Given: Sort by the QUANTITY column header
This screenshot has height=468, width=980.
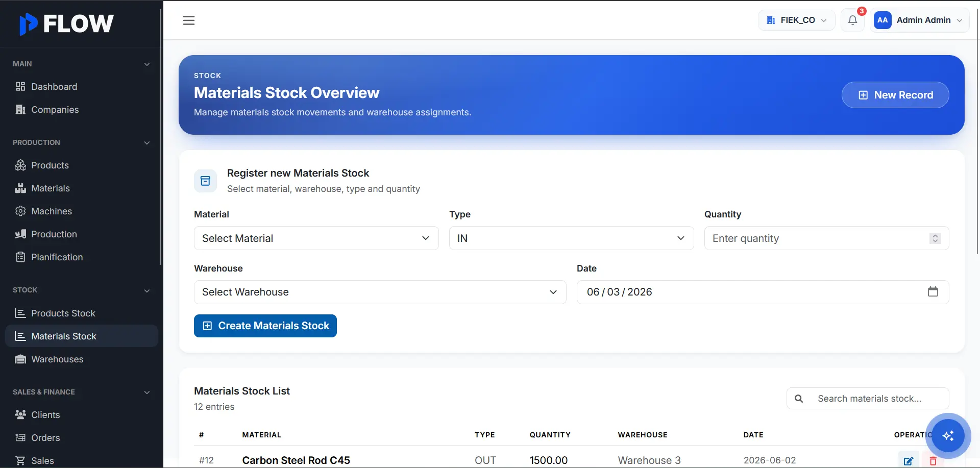Looking at the screenshot, I should coord(550,435).
